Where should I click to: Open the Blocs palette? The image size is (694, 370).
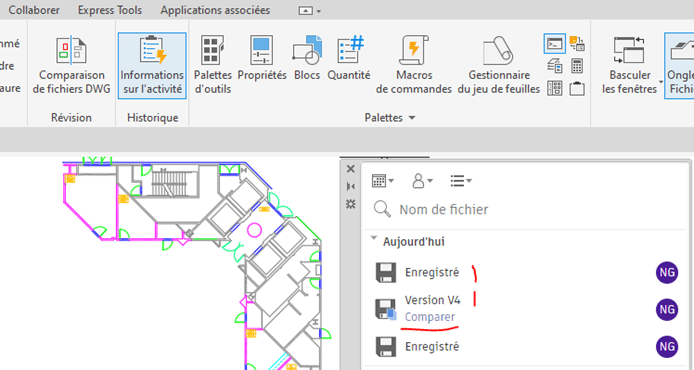[307, 59]
